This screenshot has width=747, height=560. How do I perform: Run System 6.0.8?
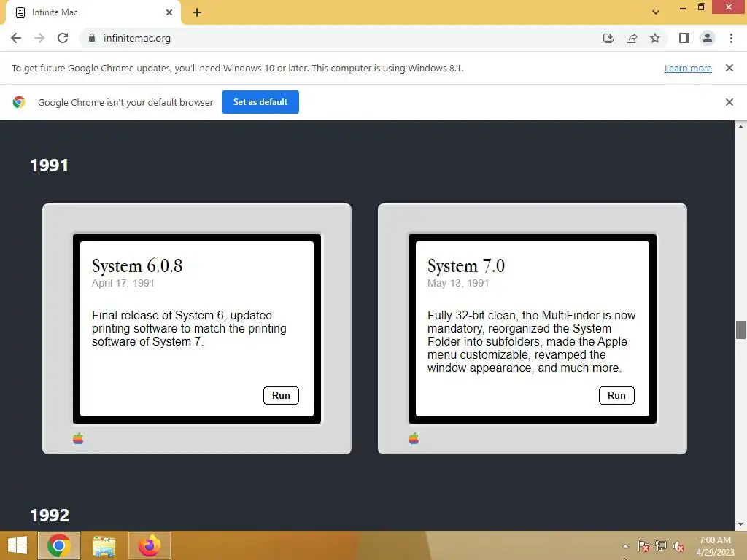click(x=281, y=395)
